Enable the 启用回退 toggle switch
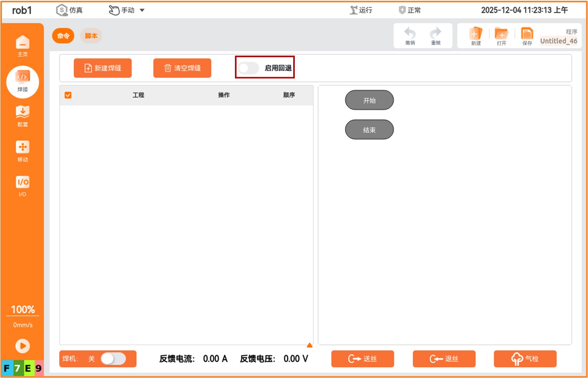 point(248,68)
